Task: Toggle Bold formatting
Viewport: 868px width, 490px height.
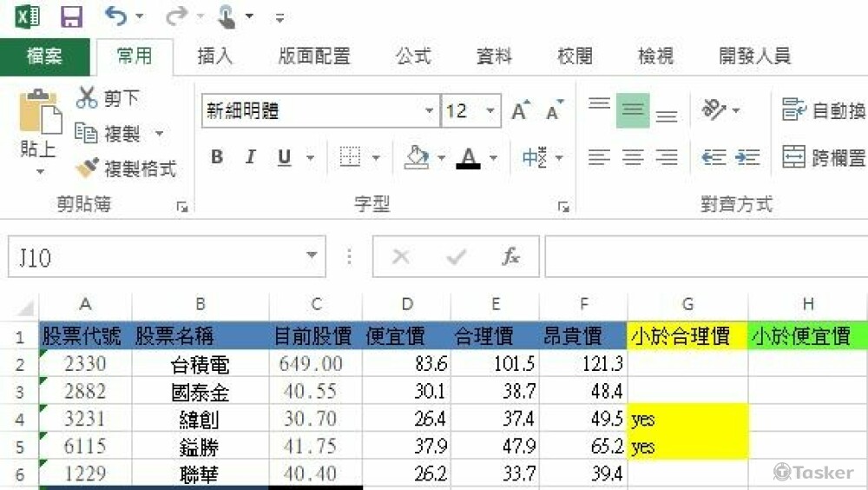Action: coord(217,157)
